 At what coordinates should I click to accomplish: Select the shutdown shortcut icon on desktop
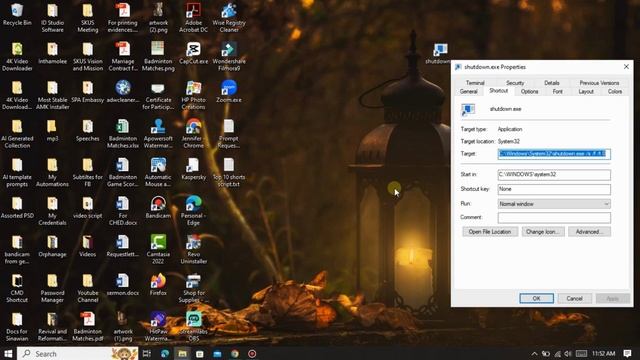(x=440, y=53)
